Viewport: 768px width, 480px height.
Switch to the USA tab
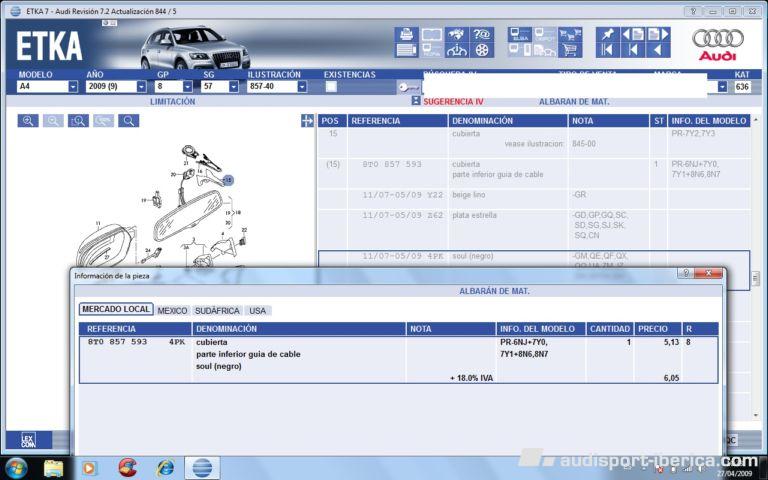pos(258,311)
